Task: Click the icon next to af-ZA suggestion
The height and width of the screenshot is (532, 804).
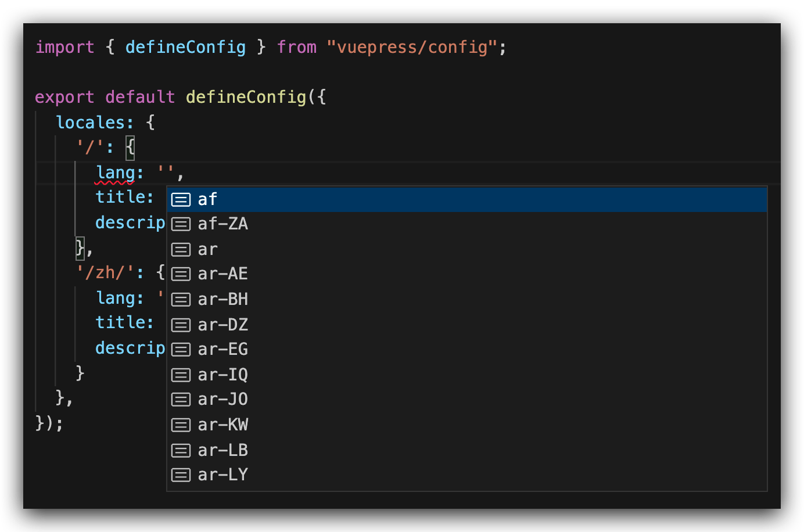Action: [x=181, y=224]
